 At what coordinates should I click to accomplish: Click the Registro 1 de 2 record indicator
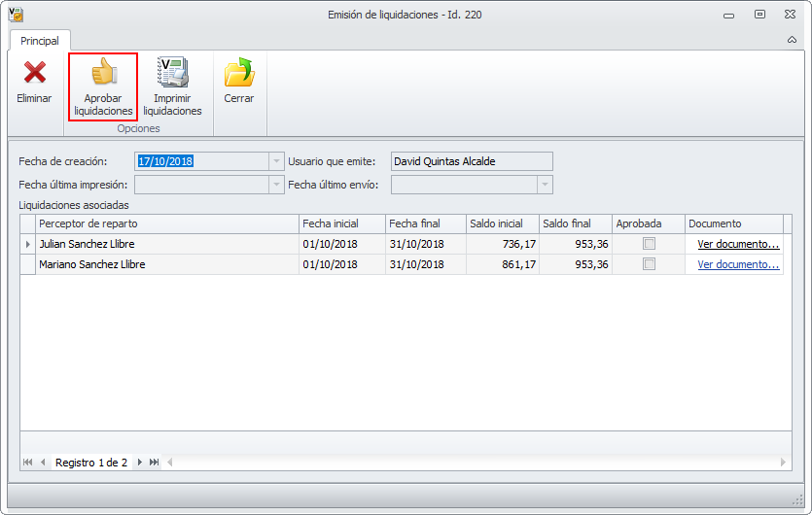tap(91, 463)
